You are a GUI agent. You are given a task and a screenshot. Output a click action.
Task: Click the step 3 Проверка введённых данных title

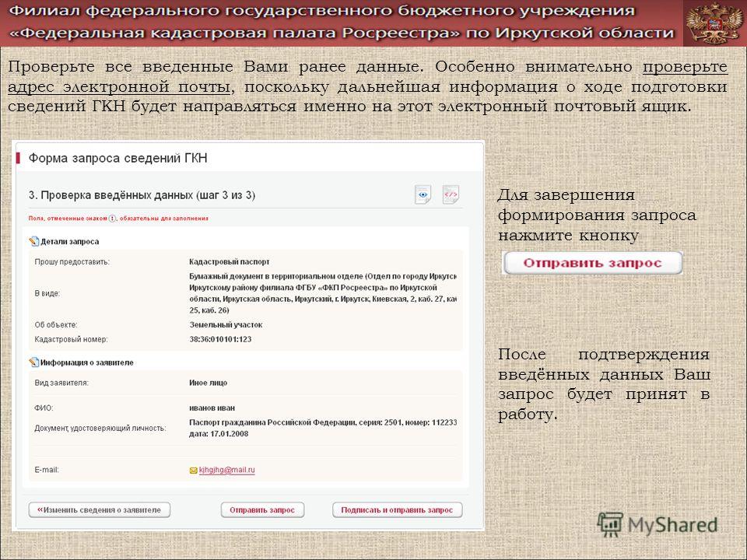pos(142,195)
